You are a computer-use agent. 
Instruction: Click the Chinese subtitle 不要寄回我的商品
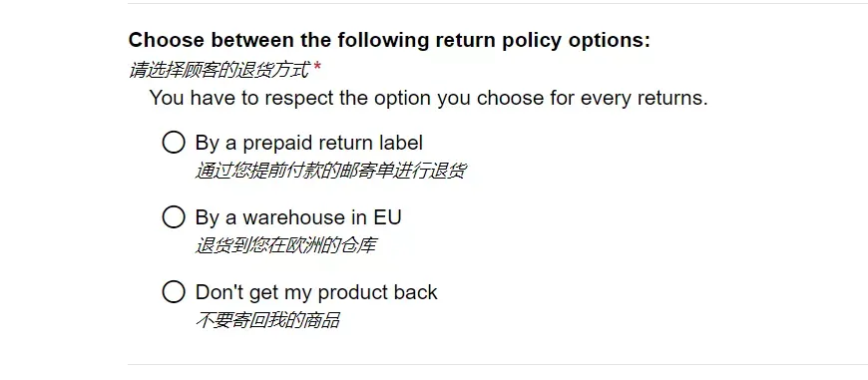pos(268,320)
